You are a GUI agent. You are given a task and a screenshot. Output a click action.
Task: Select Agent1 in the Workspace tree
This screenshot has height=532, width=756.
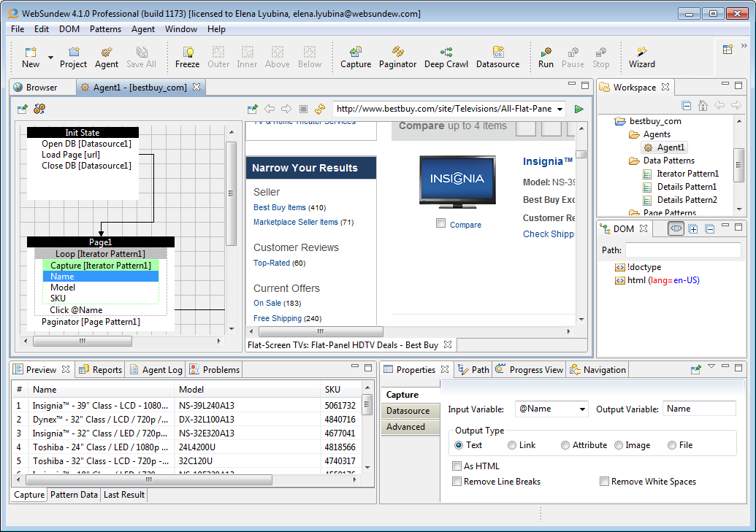click(x=665, y=147)
